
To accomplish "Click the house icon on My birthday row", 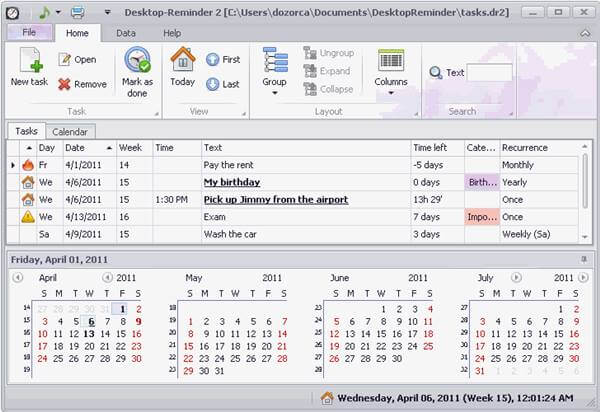I will 28,182.
